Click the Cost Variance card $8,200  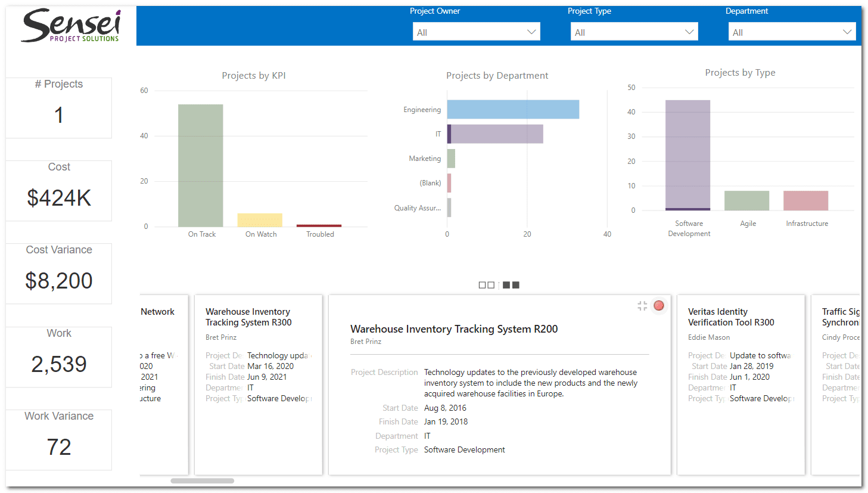[x=59, y=274]
